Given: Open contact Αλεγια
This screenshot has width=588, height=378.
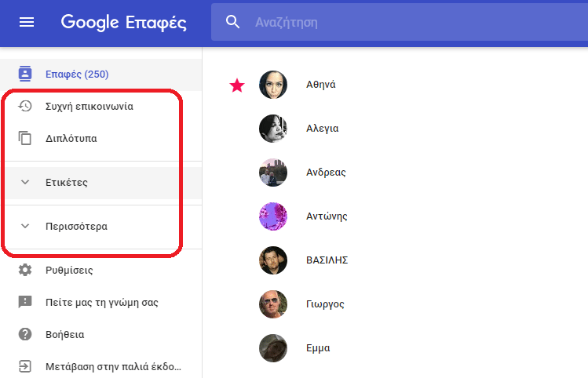Looking at the screenshot, I should [322, 128].
